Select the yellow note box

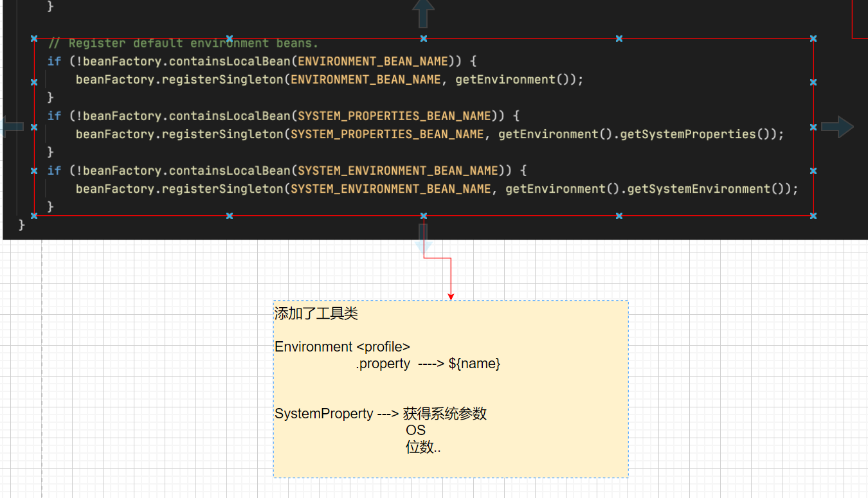(x=451, y=389)
